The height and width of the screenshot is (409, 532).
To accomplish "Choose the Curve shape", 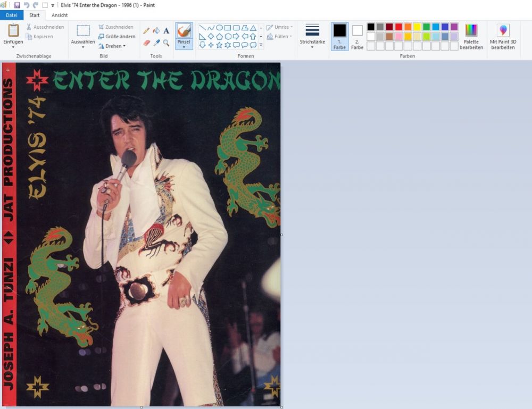I will [211, 28].
